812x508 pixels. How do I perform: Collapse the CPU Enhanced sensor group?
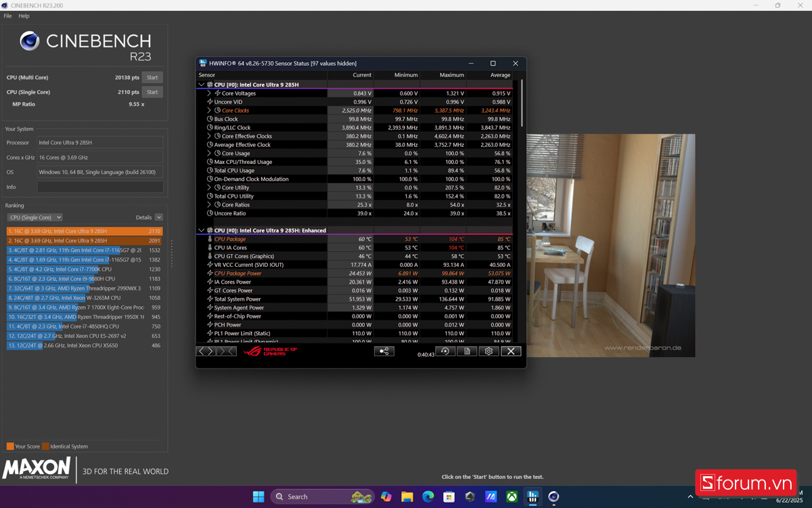coord(201,230)
